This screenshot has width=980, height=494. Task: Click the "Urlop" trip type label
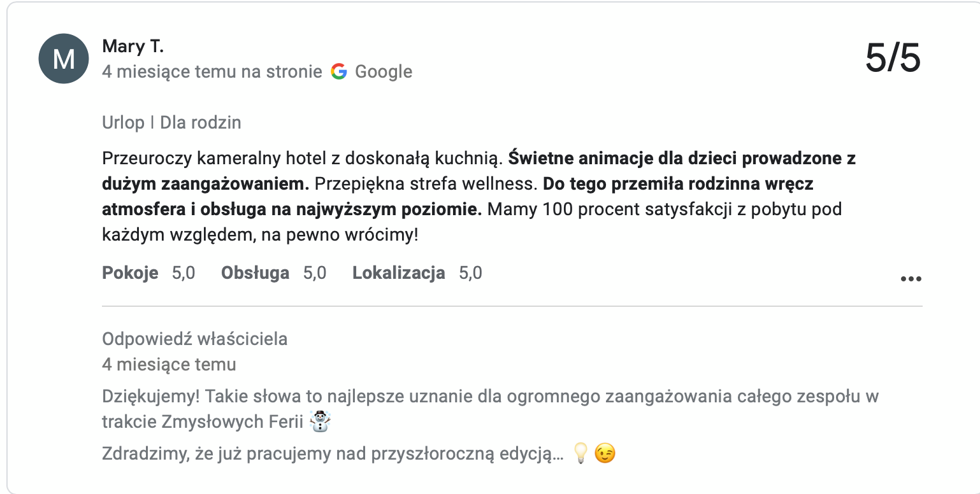point(124,122)
